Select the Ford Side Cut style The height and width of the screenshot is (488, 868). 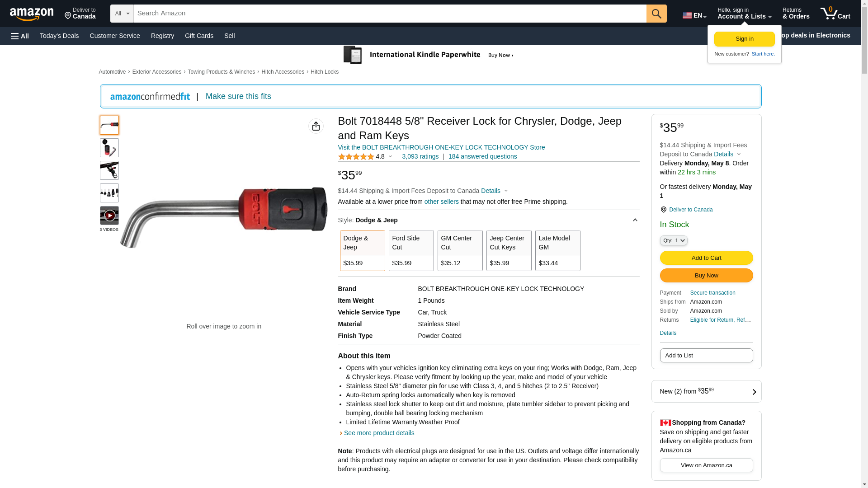pyautogui.click(x=411, y=250)
